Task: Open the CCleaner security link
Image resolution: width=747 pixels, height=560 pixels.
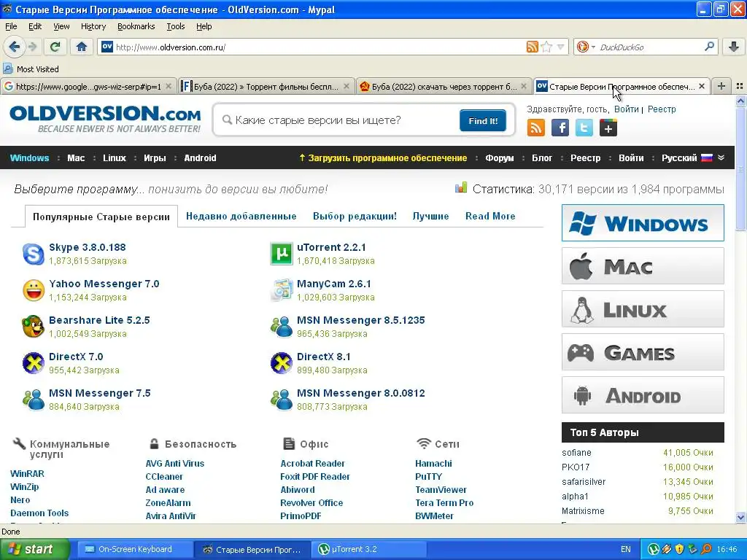Action: [164, 476]
